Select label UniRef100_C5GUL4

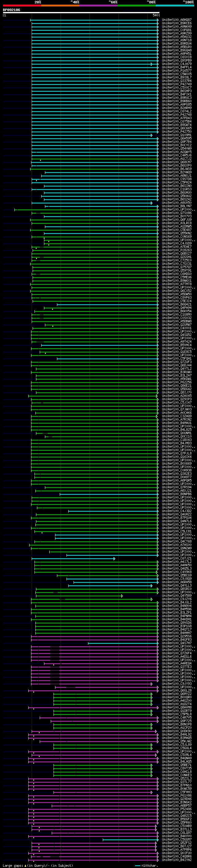[177, 748]
